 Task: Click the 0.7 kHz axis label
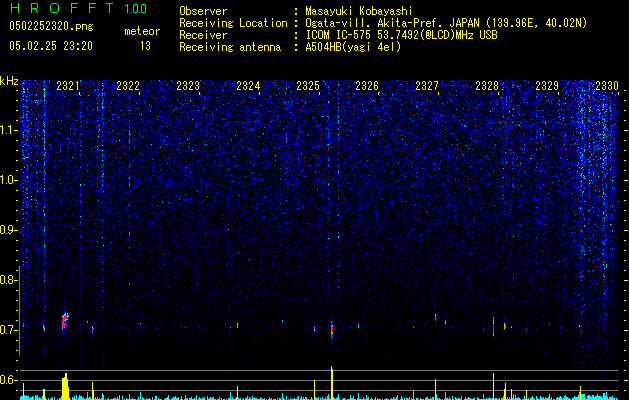click(x=8, y=330)
